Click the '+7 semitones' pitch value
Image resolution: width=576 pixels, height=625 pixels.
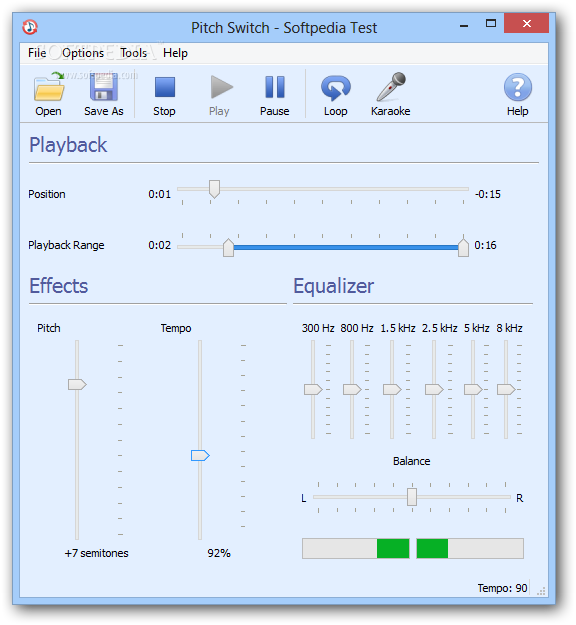(x=96, y=553)
